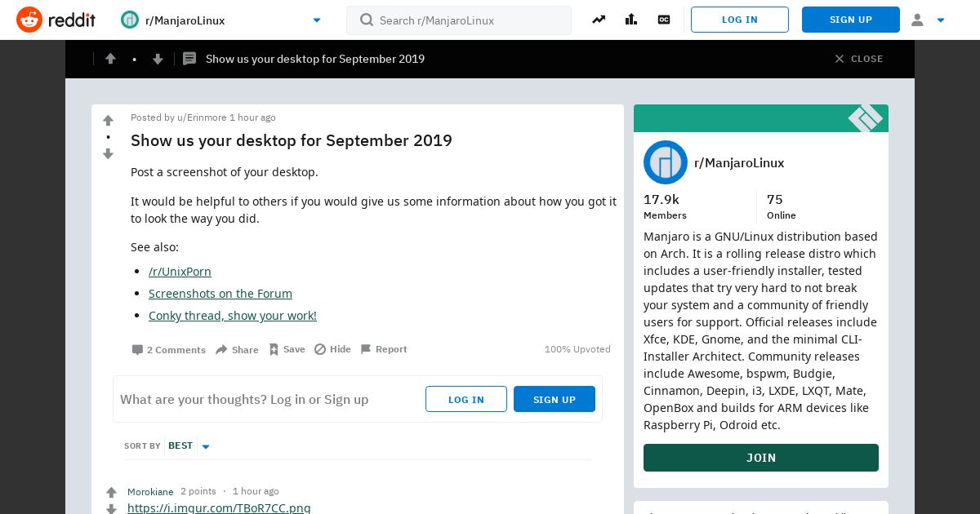
Task: Click SIGN UP in the comment box
Action: click(x=555, y=399)
